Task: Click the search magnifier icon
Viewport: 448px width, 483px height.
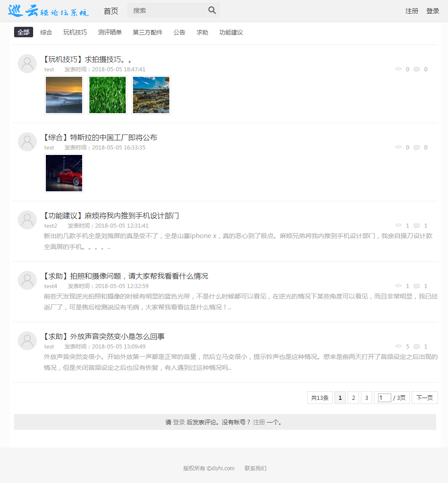Action: 212,10
